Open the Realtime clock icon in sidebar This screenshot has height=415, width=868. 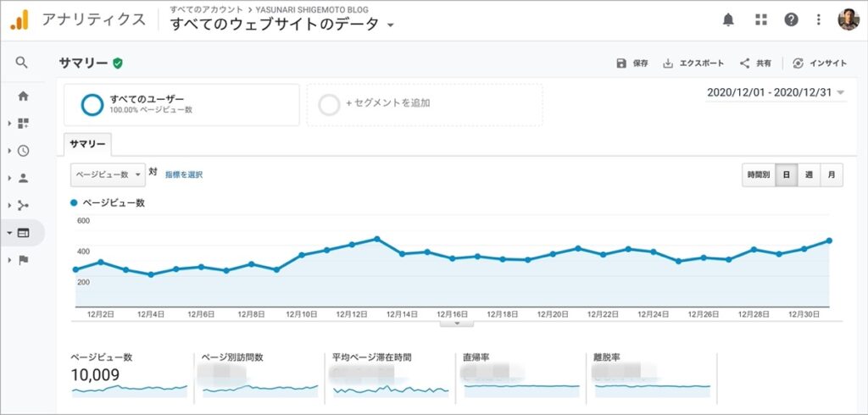click(23, 151)
